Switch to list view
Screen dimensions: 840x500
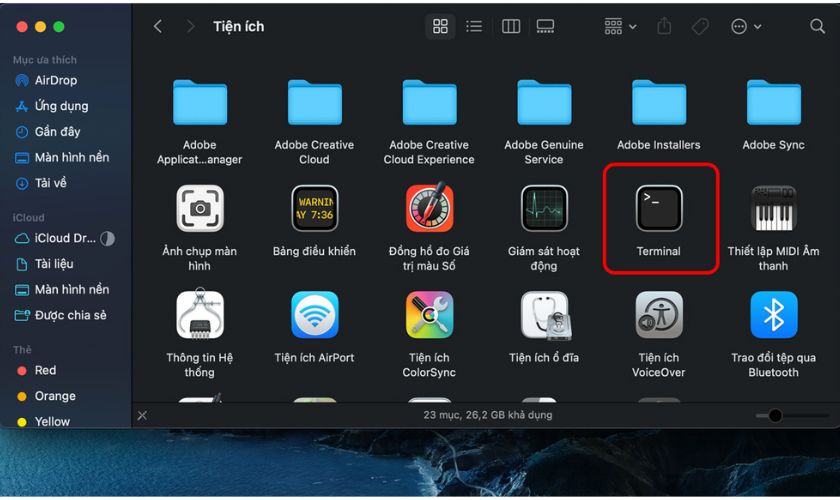(x=474, y=26)
